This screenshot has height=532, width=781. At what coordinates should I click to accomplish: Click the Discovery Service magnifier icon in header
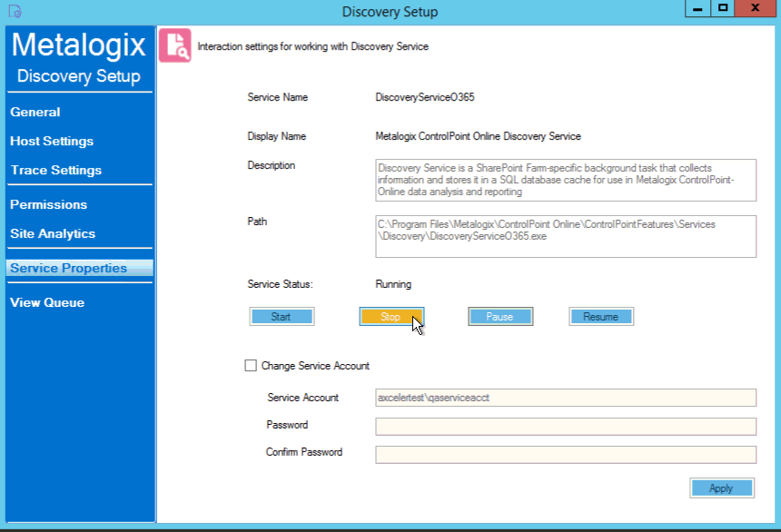[x=175, y=45]
